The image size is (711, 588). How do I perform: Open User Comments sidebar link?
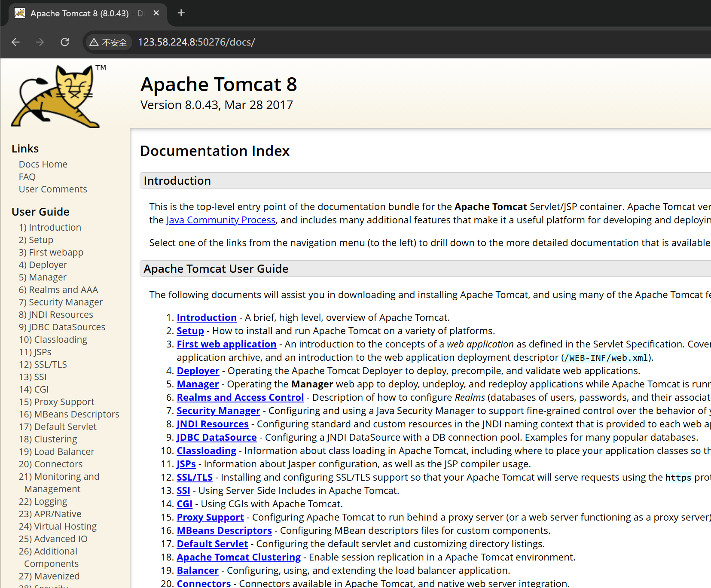(53, 189)
